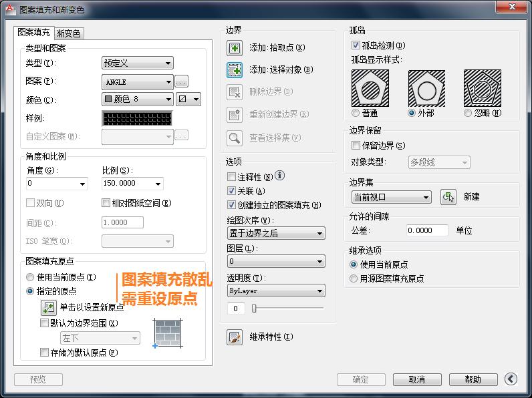Image resolution: width=532 pixels, height=398 pixels.
Task: Open the 角度 dropdown
Action: coord(57,184)
